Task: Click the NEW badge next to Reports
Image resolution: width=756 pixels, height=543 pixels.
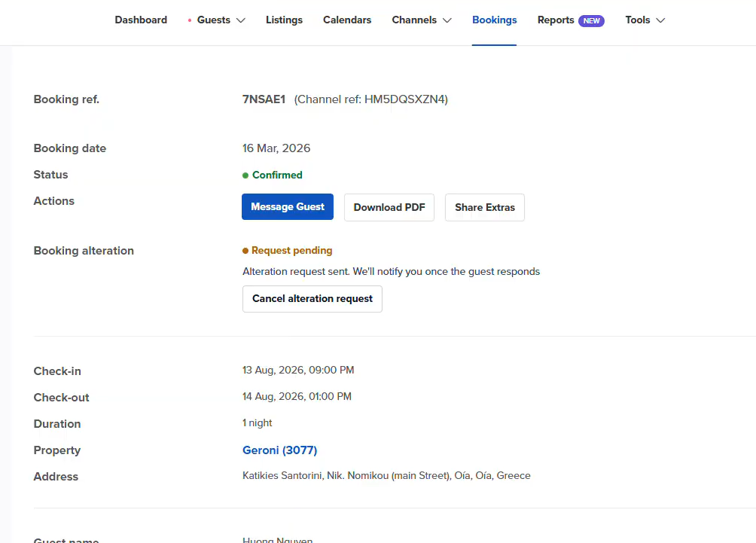Action: click(591, 21)
